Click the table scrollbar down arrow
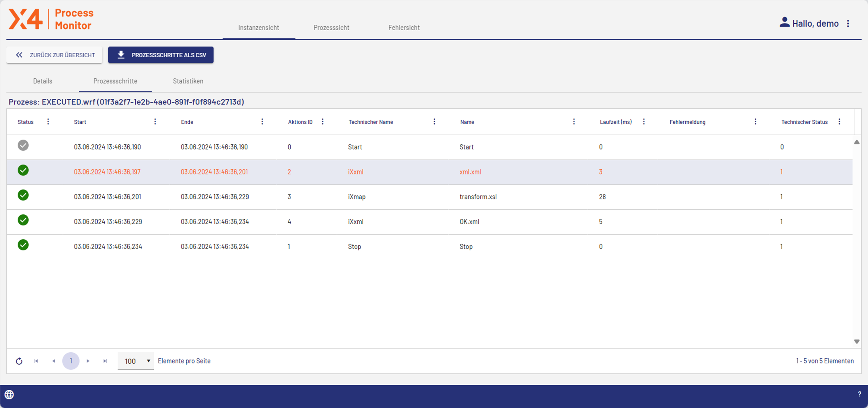The height and width of the screenshot is (408, 868). (x=856, y=342)
